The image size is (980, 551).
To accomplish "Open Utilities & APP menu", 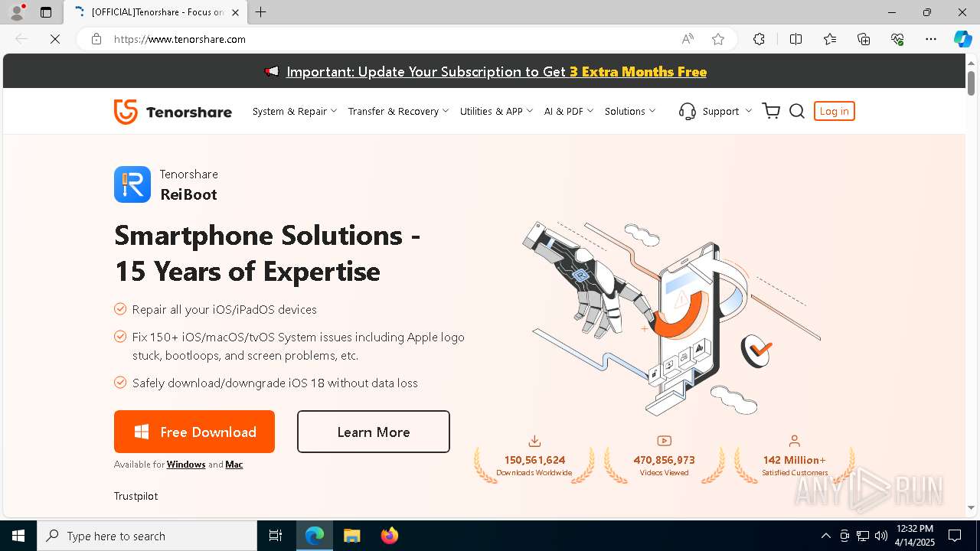I will [x=496, y=111].
